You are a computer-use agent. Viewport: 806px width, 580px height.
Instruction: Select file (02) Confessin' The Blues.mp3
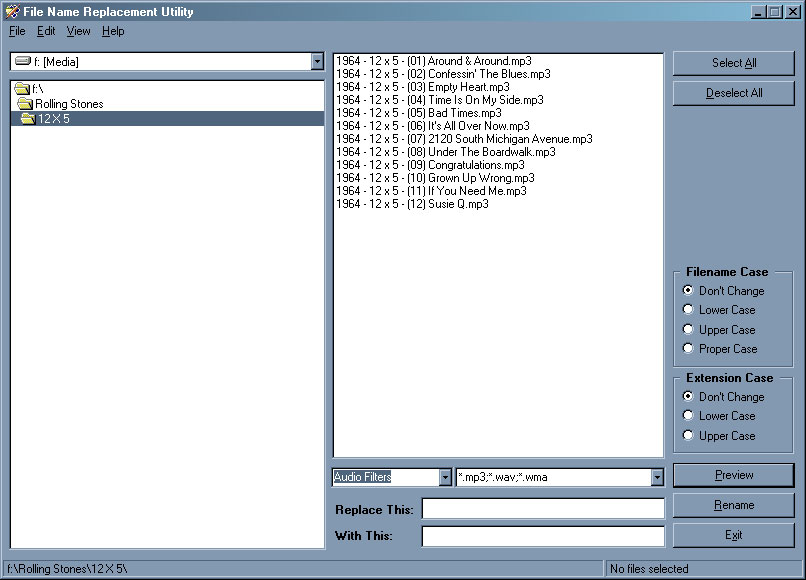click(x=443, y=74)
